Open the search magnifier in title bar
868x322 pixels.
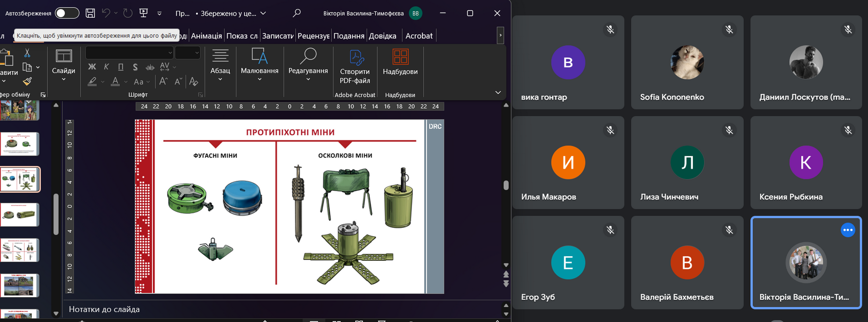tap(297, 13)
